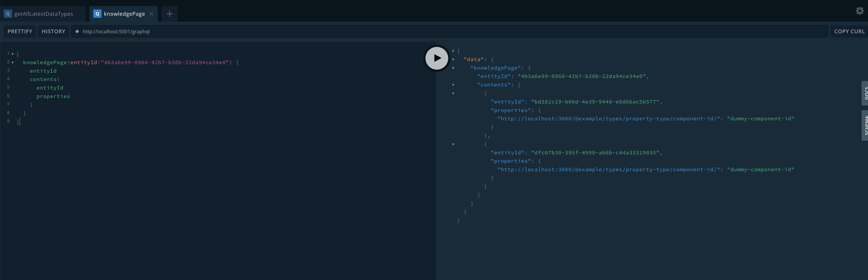
Task: Open the DOCS side panel
Action: click(x=865, y=93)
